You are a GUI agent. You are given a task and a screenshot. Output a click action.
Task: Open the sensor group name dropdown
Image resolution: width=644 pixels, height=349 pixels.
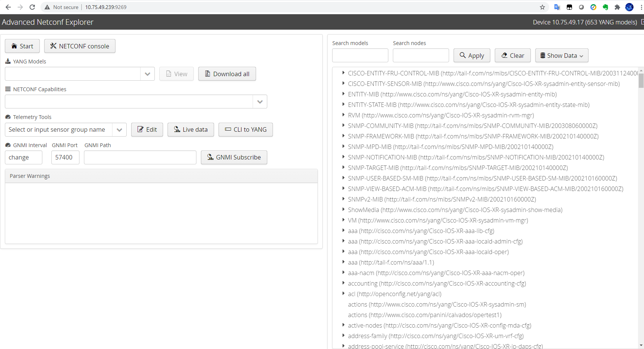(119, 130)
